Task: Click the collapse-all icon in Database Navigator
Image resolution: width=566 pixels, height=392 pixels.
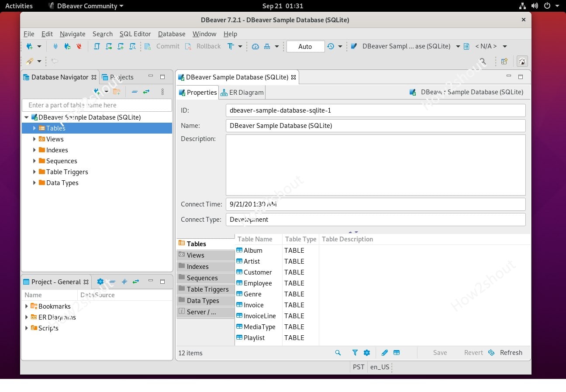Action: tap(134, 92)
